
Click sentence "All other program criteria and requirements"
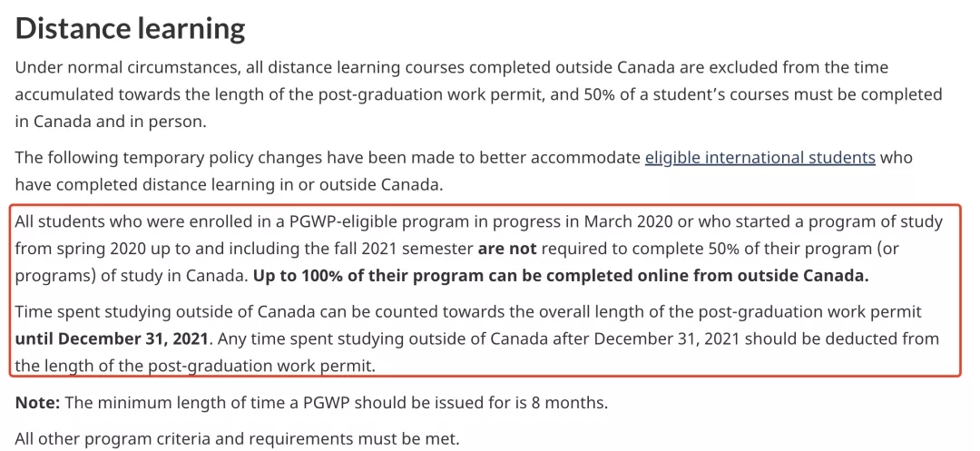coord(237,439)
